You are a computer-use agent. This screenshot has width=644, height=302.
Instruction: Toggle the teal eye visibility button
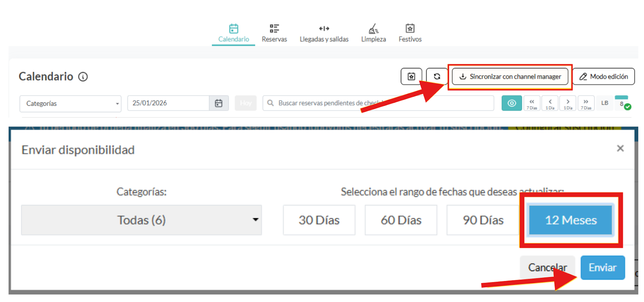[x=512, y=103]
